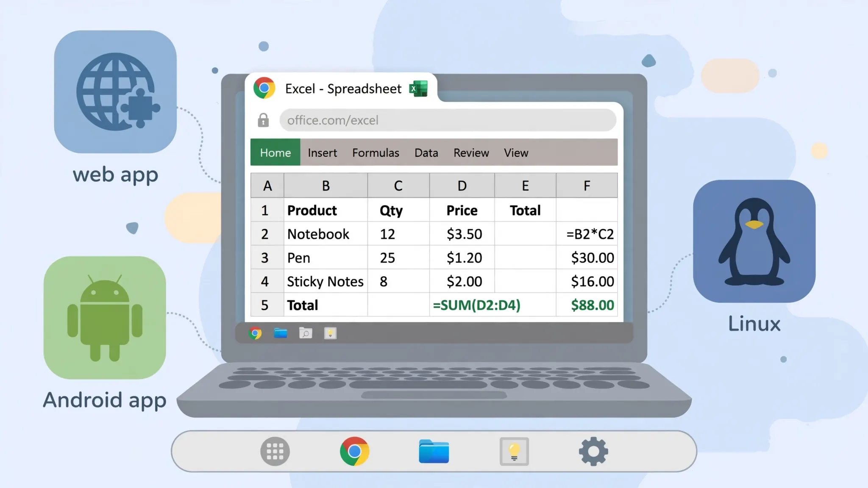Click the Excel icon beside the tab title
Viewport: 868px width, 488px height.
[x=418, y=89]
